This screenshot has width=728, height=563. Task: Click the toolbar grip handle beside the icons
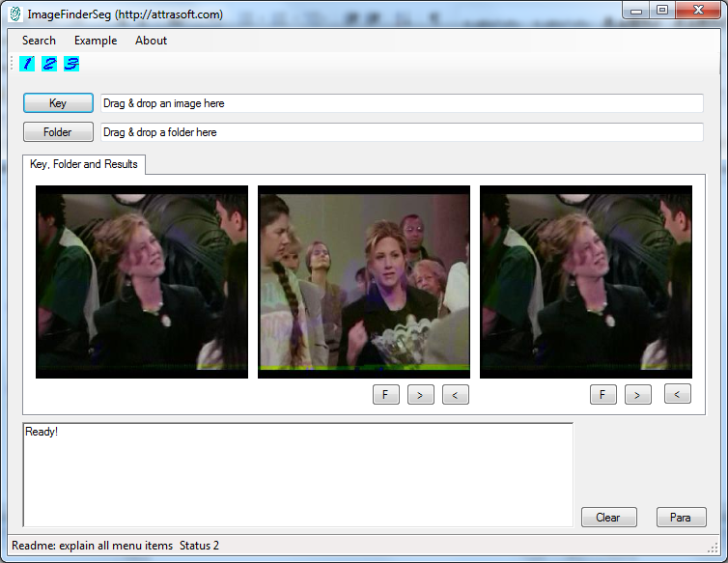click(12, 64)
